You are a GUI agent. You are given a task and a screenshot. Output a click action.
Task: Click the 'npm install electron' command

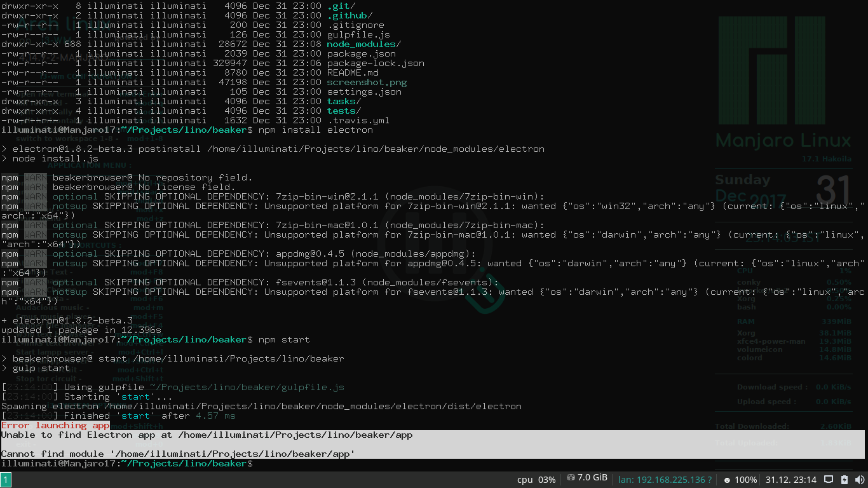click(315, 130)
